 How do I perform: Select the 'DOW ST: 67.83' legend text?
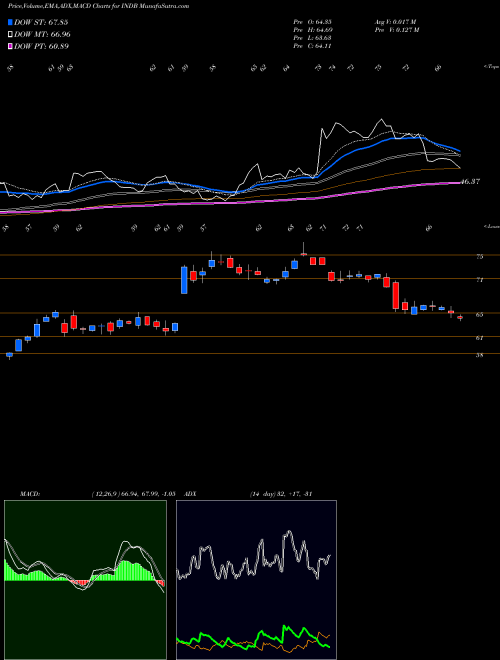(41, 22)
